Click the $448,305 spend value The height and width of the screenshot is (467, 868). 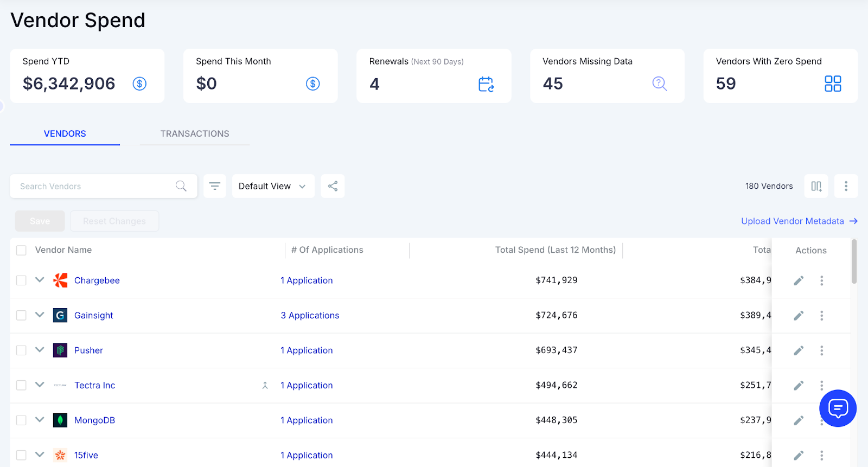point(557,420)
